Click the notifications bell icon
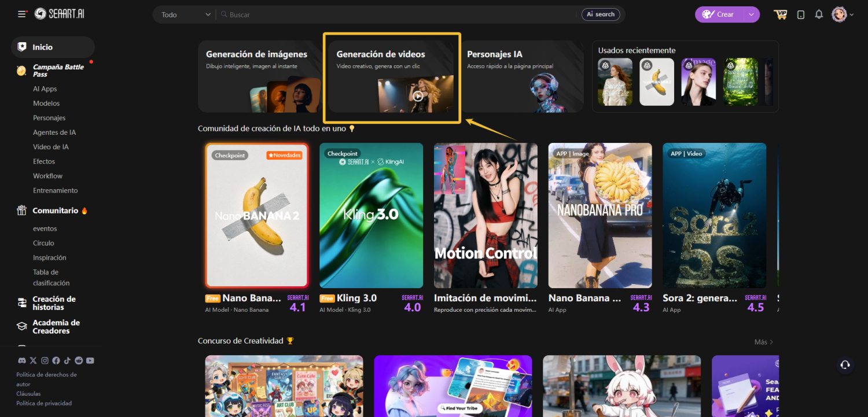Viewport: 868px width, 417px height. [x=819, y=14]
